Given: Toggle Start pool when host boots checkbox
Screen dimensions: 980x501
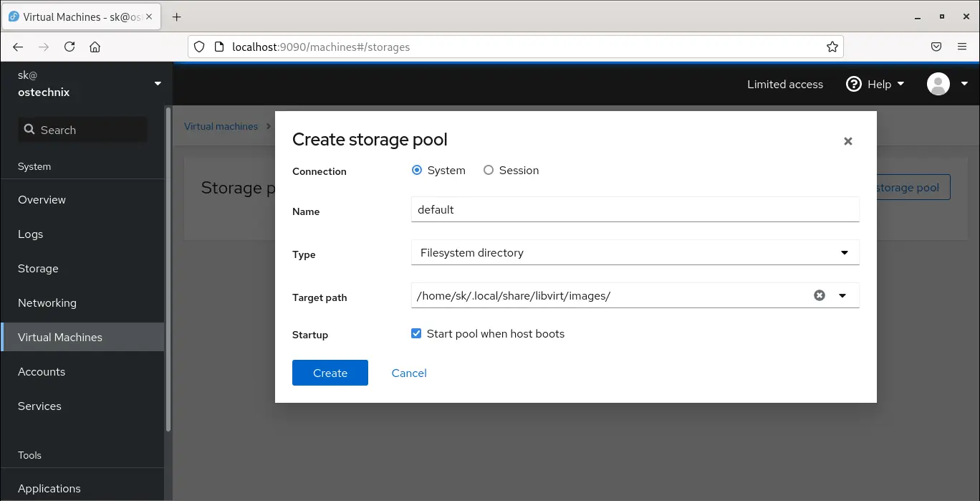Looking at the screenshot, I should click(x=416, y=333).
